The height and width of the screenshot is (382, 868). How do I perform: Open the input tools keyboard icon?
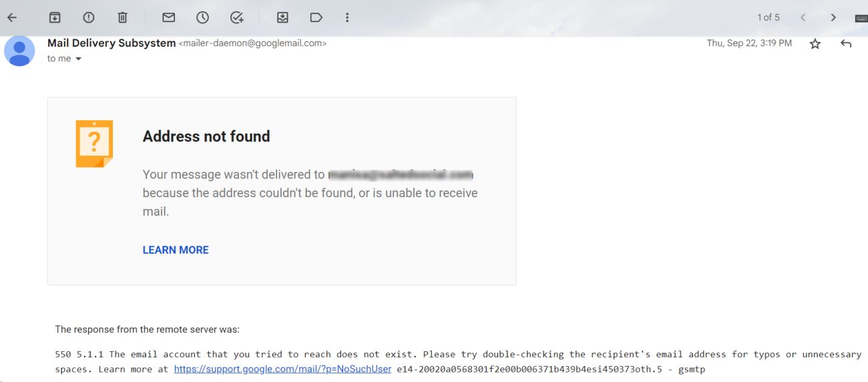(861, 18)
